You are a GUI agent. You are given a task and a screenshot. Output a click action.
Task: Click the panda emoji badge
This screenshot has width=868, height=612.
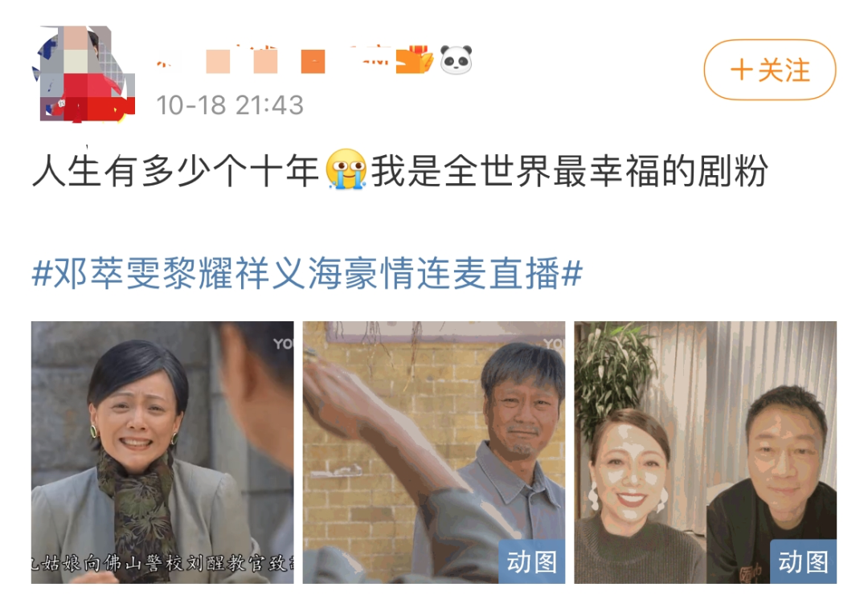(457, 59)
